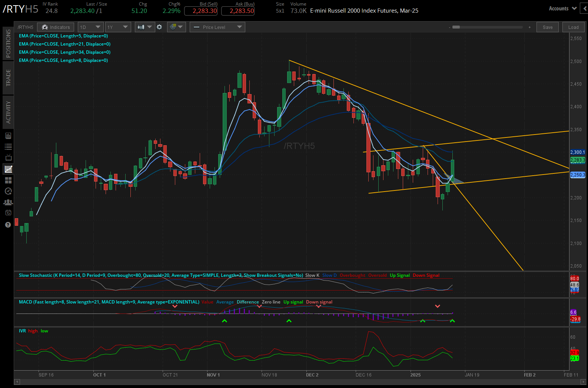Expand the Accounts menu

(562, 9)
